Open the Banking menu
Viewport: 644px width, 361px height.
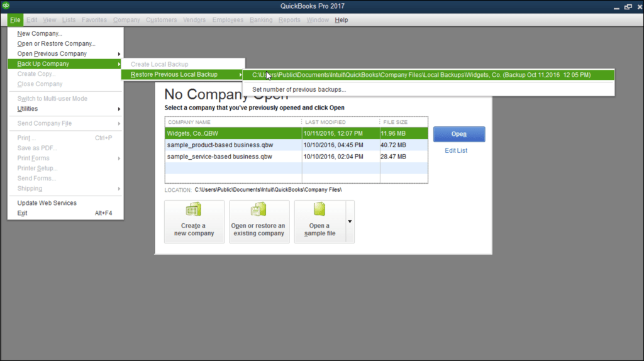(261, 19)
